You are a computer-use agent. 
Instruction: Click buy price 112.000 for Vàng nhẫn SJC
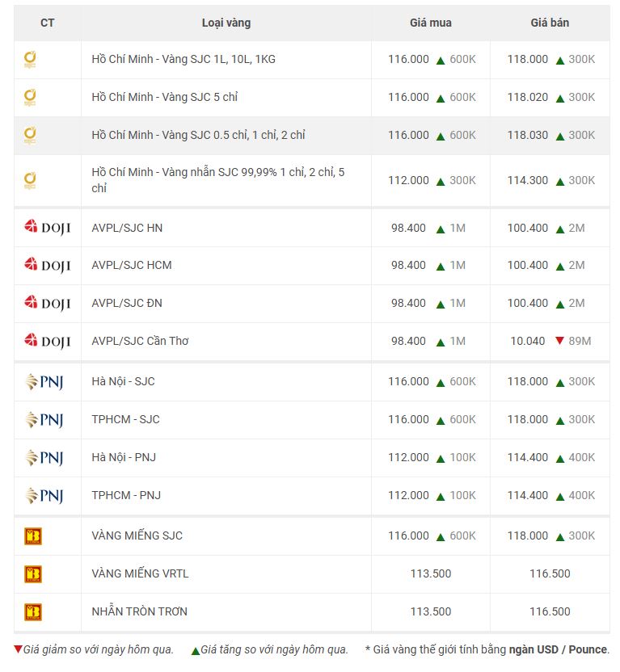pos(408,180)
